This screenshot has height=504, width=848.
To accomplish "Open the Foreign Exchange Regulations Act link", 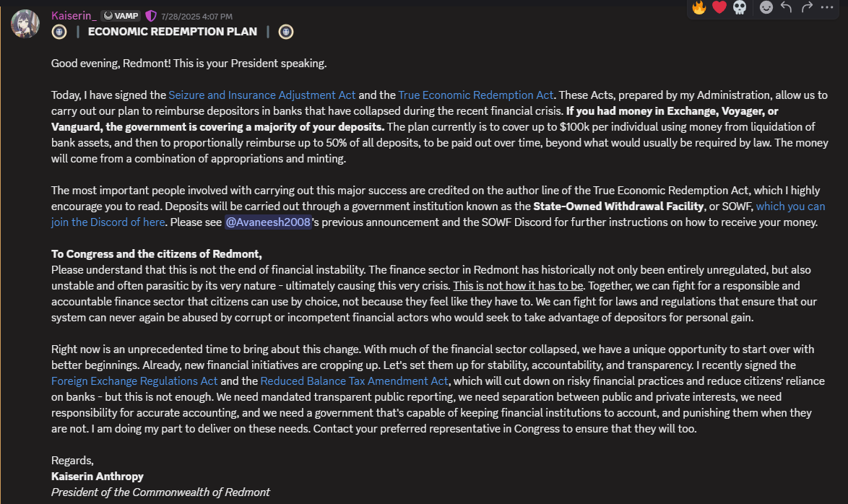I will [134, 381].
